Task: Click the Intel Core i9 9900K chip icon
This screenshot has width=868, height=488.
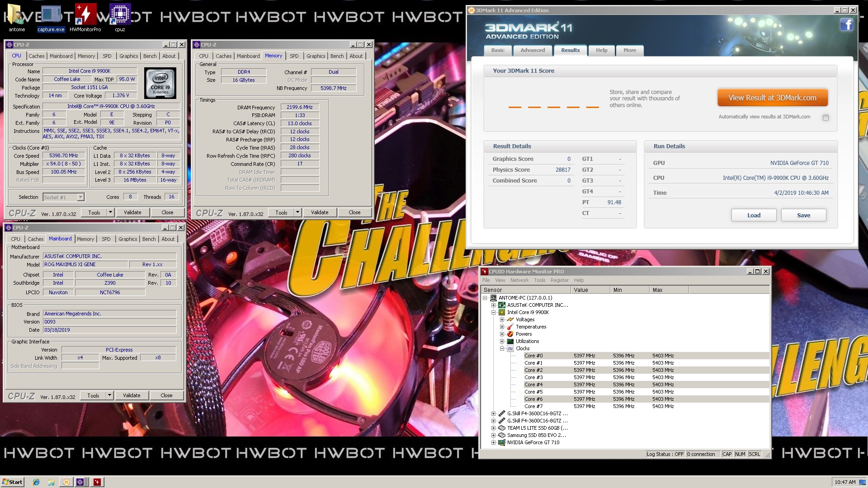Action: 502,312
